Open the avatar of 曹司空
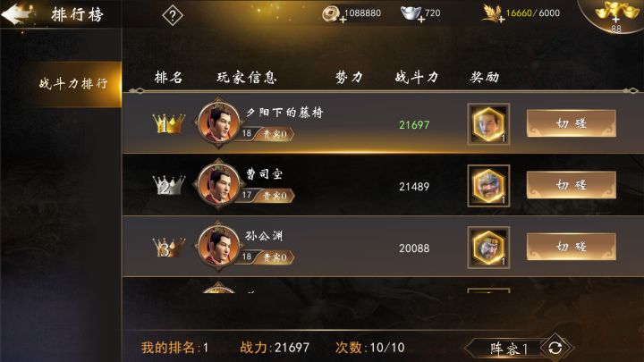Image resolution: width=644 pixels, height=362 pixels. point(218,184)
